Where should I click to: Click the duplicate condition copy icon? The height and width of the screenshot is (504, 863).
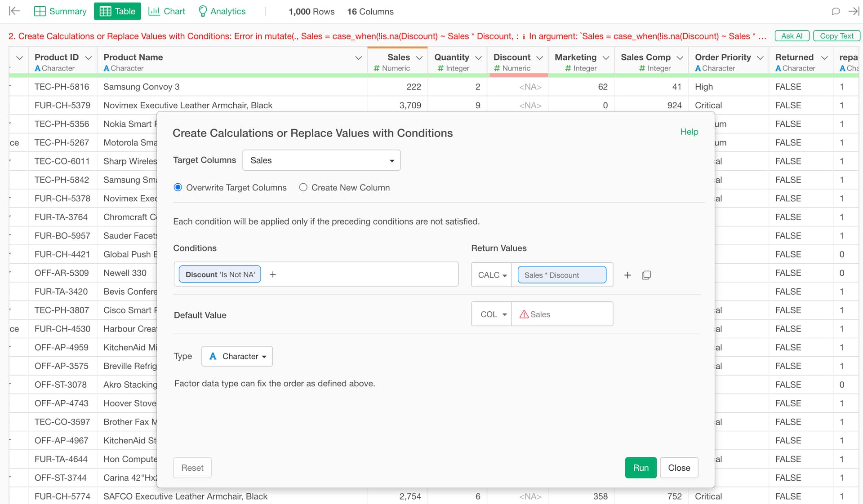(646, 275)
